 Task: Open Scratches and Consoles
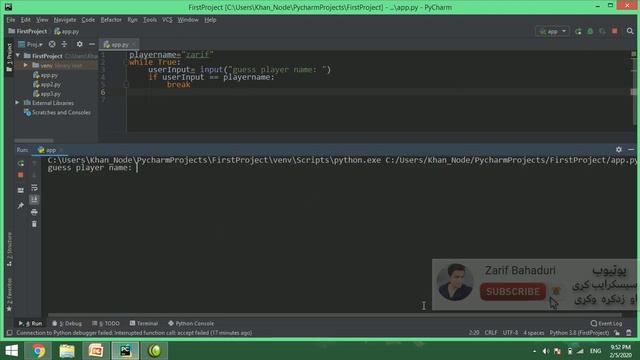coord(57,112)
